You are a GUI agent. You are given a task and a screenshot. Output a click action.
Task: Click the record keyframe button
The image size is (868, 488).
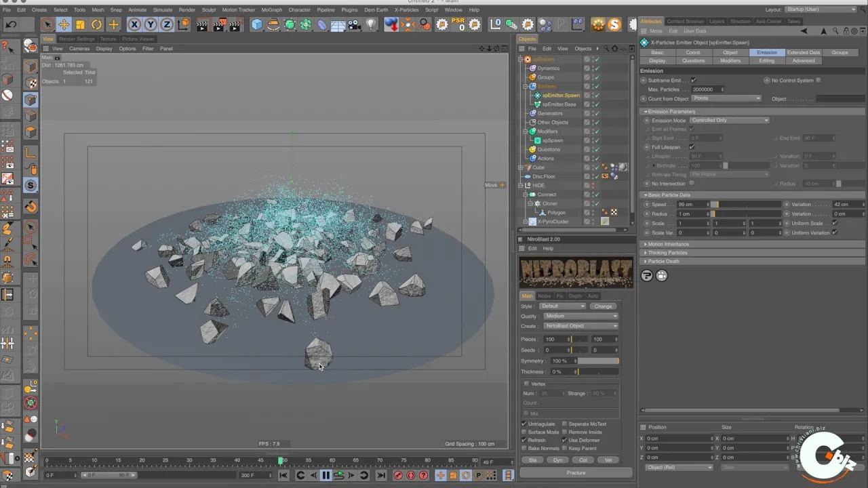398,475
